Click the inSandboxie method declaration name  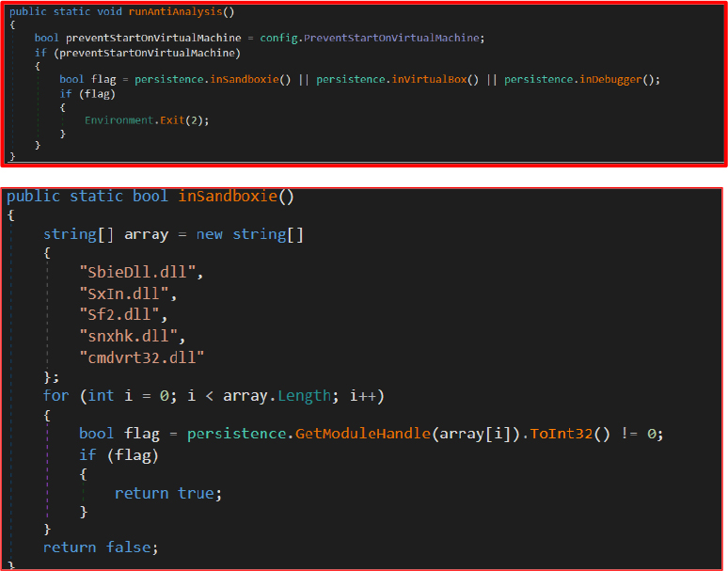[228, 196]
